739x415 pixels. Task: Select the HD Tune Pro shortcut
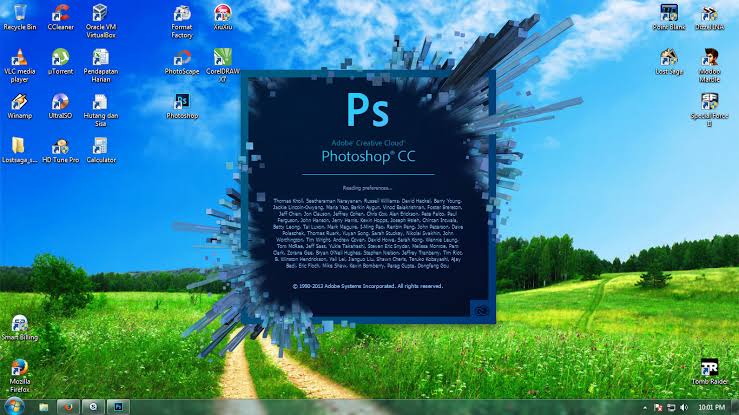tap(60, 150)
